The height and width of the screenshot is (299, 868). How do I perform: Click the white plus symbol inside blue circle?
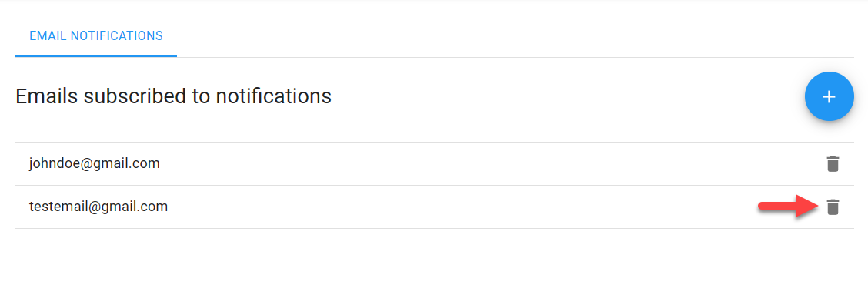click(829, 97)
